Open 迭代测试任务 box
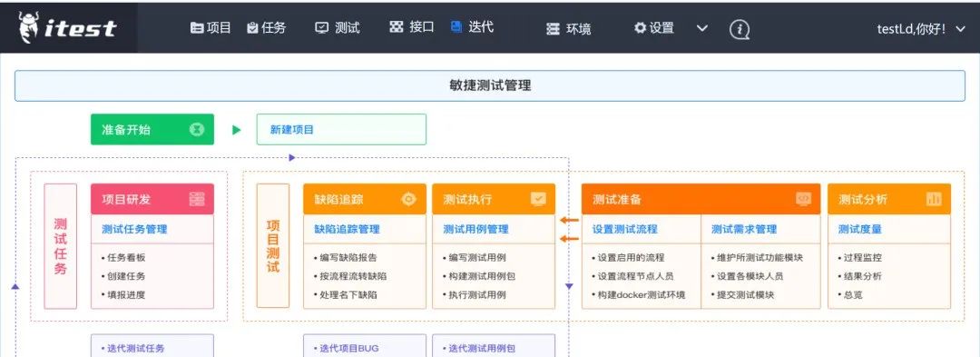This screenshot has height=357, width=980. pos(152,346)
